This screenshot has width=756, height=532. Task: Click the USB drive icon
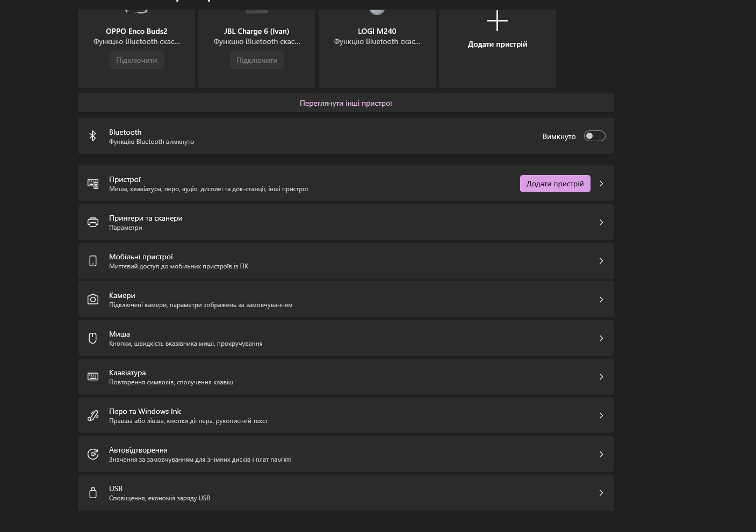click(93, 493)
